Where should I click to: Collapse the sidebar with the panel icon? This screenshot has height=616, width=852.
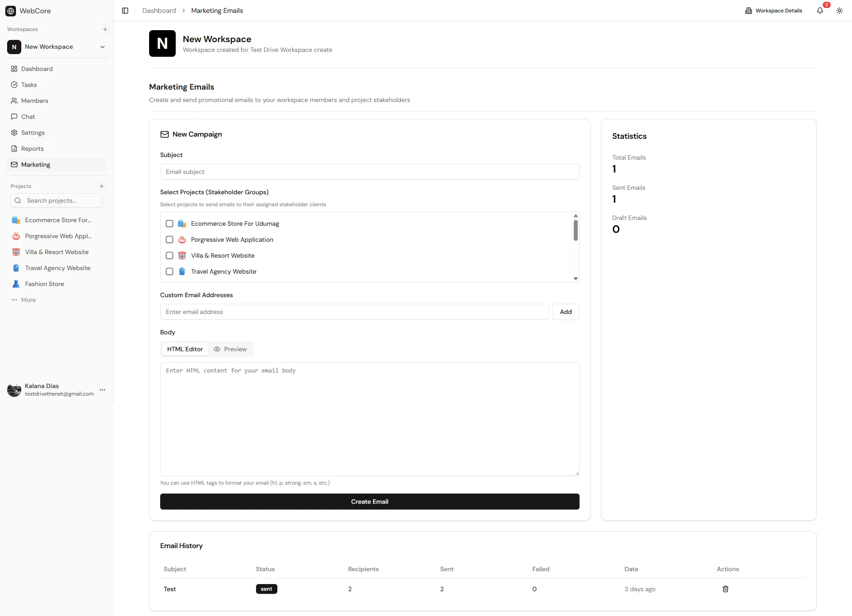tap(125, 11)
